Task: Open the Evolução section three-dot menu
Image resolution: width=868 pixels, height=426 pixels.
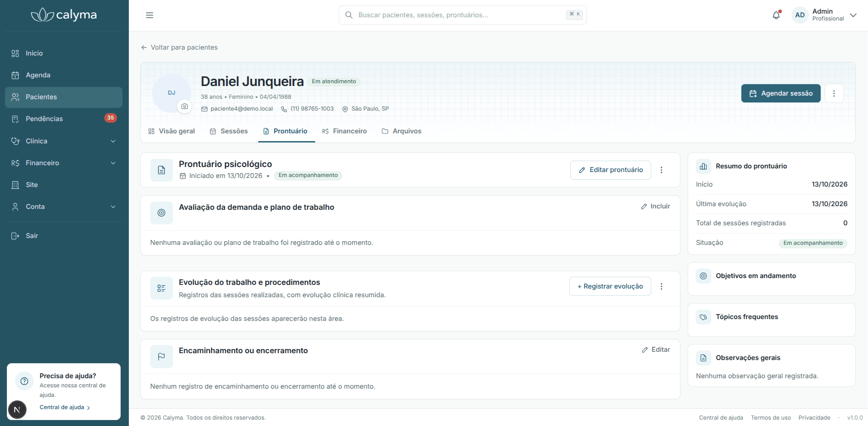Action: coord(661,286)
